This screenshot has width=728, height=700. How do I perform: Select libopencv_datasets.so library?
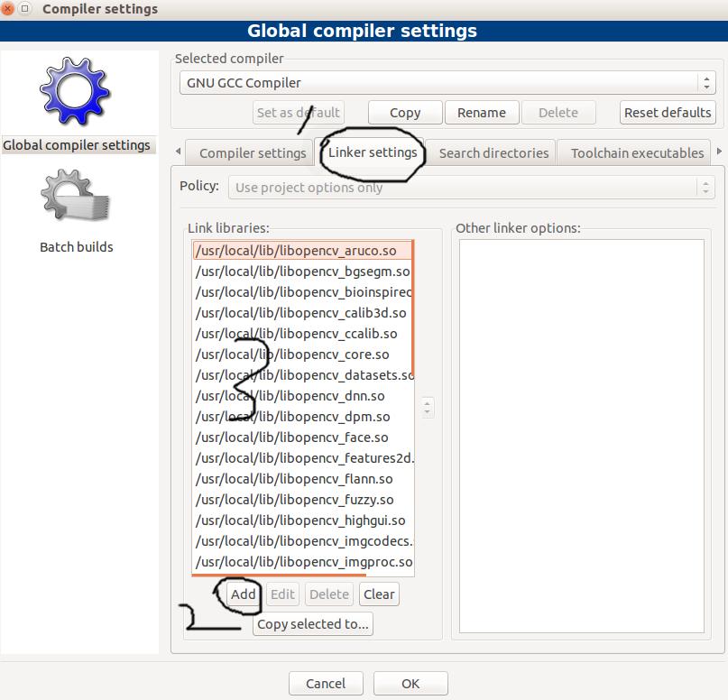click(x=303, y=375)
